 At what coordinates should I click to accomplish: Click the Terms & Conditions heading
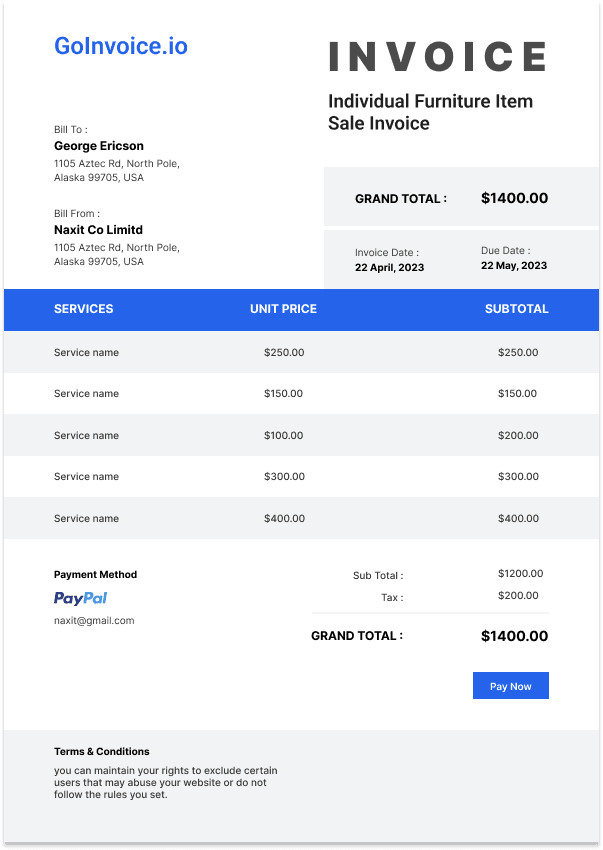(101, 751)
